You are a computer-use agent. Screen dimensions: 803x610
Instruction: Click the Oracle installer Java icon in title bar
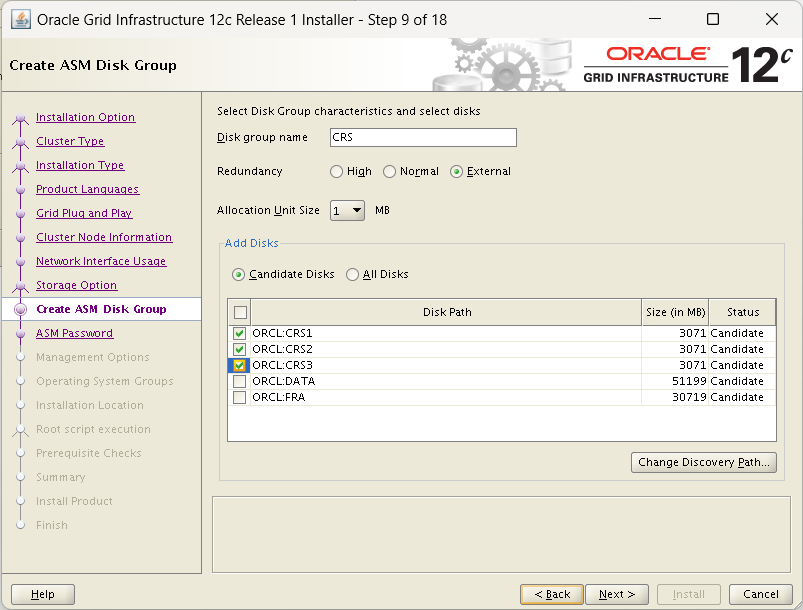click(20, 20)
